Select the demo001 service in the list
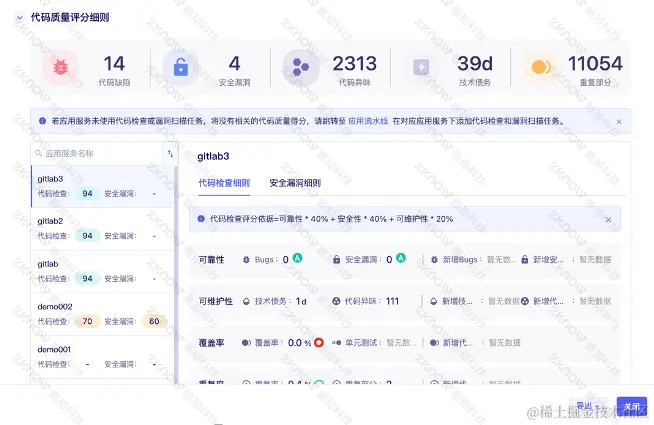This screenshot has width=654, height=425. [102, 357]
